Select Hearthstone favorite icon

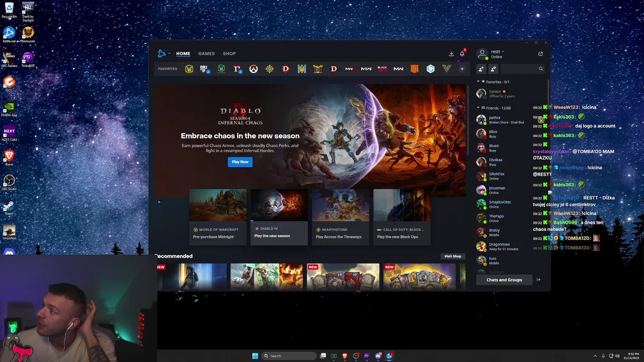pyautogui.click(x=270, y=69)
